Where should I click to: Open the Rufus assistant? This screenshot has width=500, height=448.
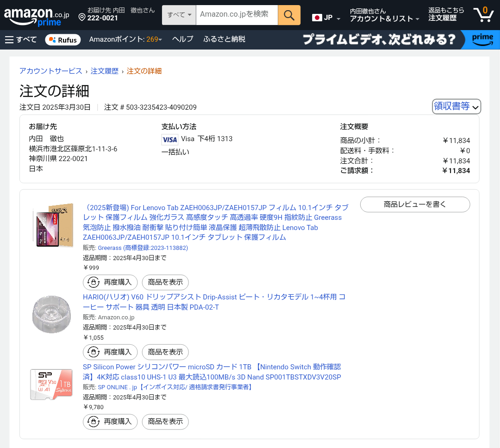63,40
